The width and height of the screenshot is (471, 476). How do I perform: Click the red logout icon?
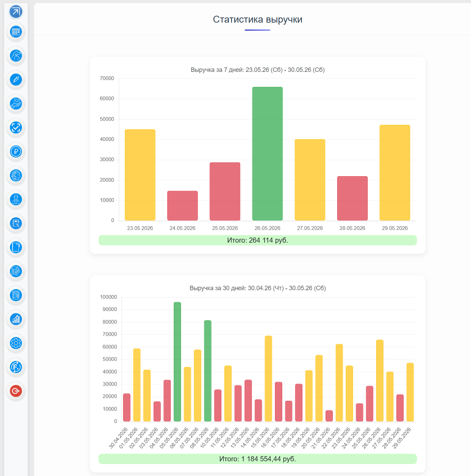16,391
